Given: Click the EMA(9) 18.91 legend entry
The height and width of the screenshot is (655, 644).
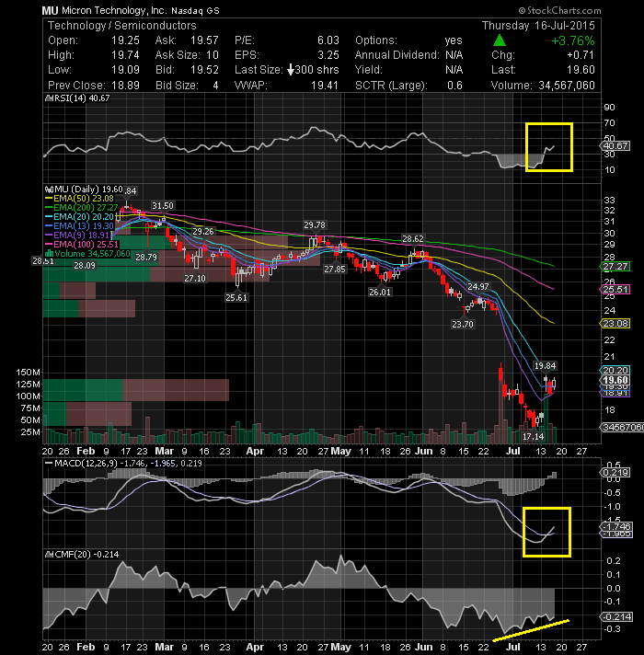Looking at the screenshot, I should click(77, 236).
